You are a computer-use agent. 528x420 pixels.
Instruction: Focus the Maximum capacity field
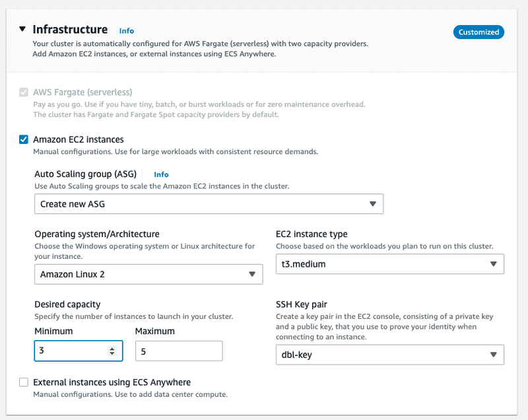178,351
